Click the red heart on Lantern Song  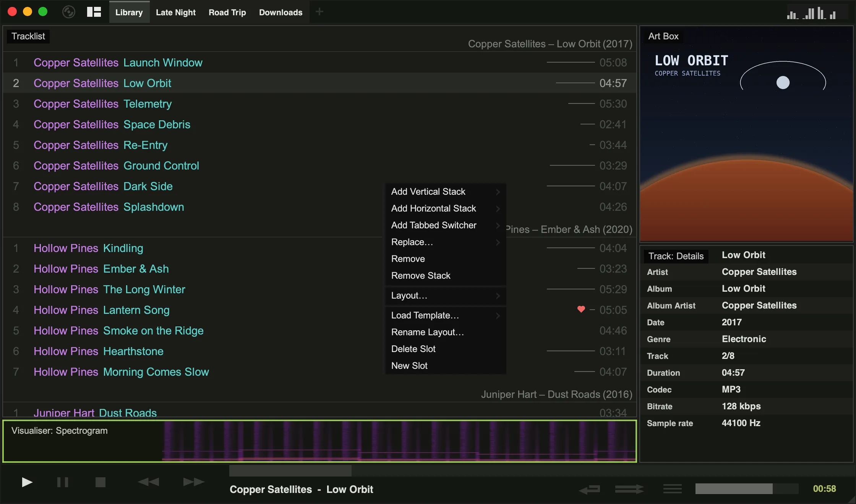[x=581, y=309]
